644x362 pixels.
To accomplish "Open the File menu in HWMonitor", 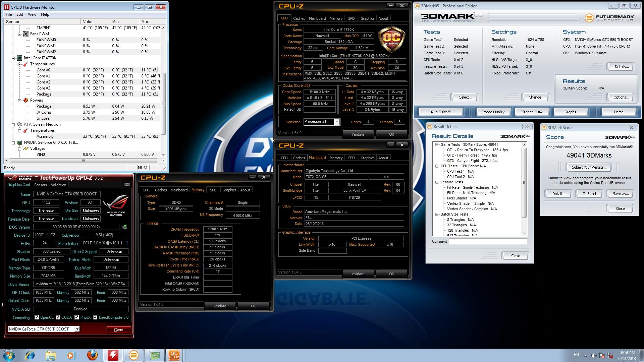I will pyautogui.click(x=9, y=14).
